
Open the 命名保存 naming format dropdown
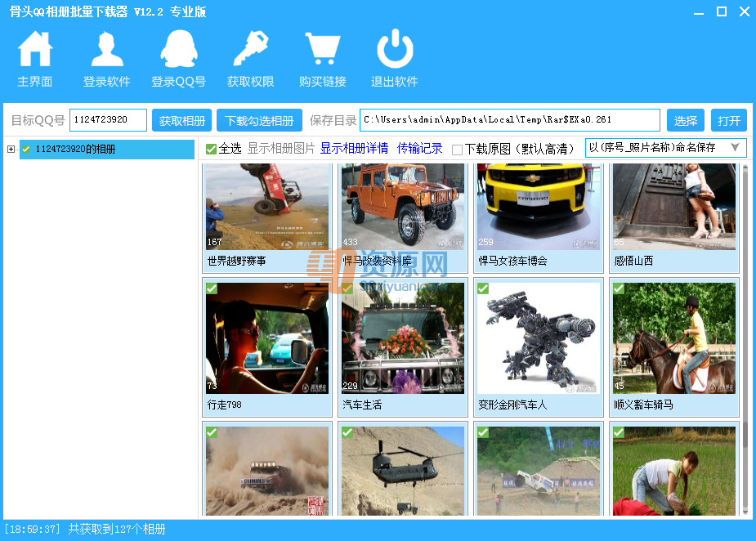click(x=666, y=148)
